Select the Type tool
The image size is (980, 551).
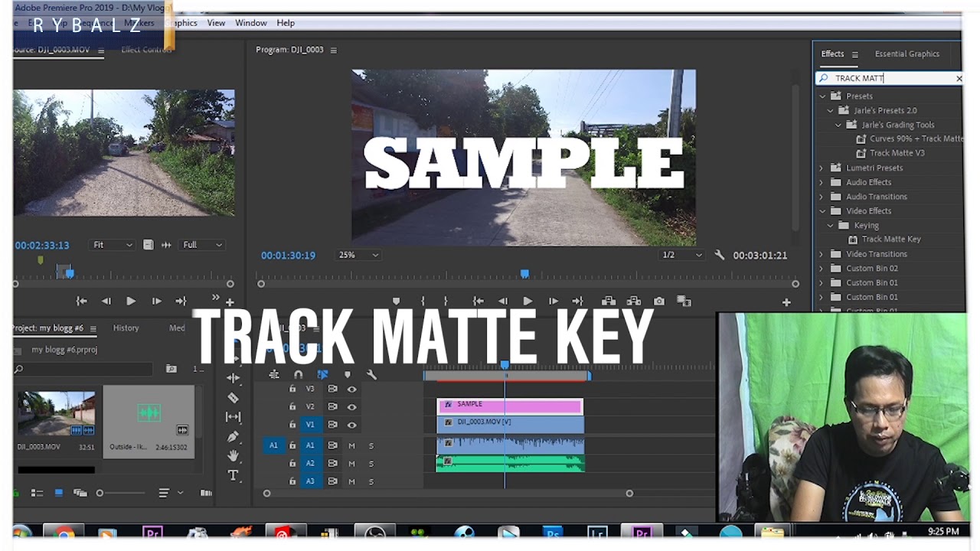point(233,475)
